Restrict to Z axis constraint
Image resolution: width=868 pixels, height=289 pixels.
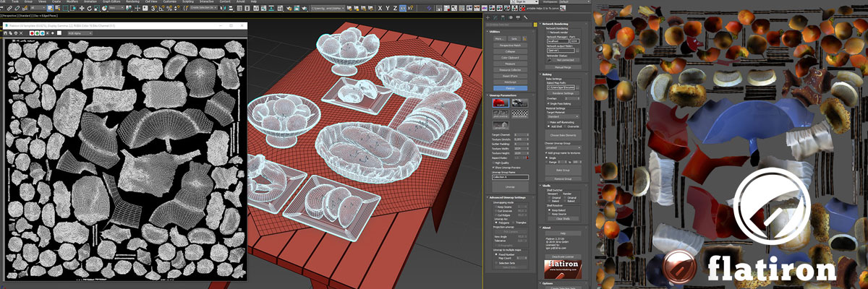click(x=395, y=8)
